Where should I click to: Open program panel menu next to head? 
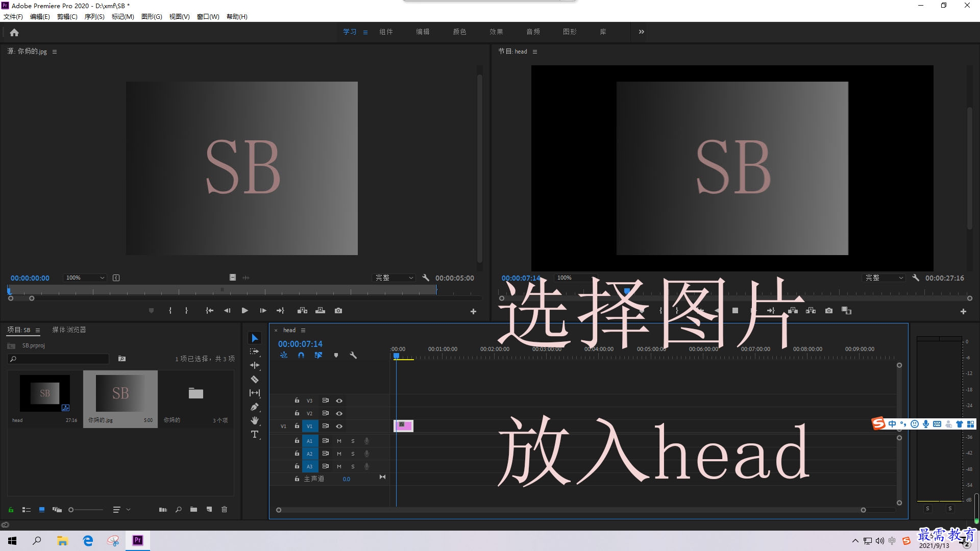pyautogui.click(x=535, y=52)
